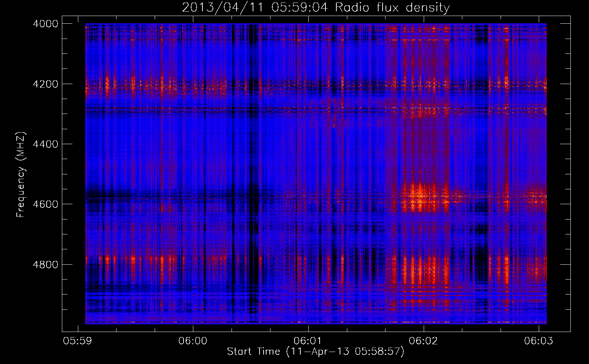Click the '06:03' time axis label

pos(538,341)
